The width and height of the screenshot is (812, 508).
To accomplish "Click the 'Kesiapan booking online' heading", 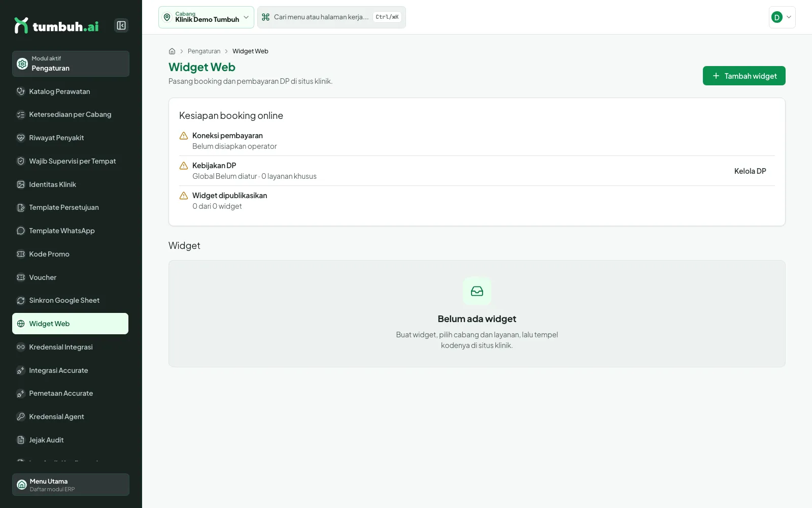I will [x=231, y=116].
